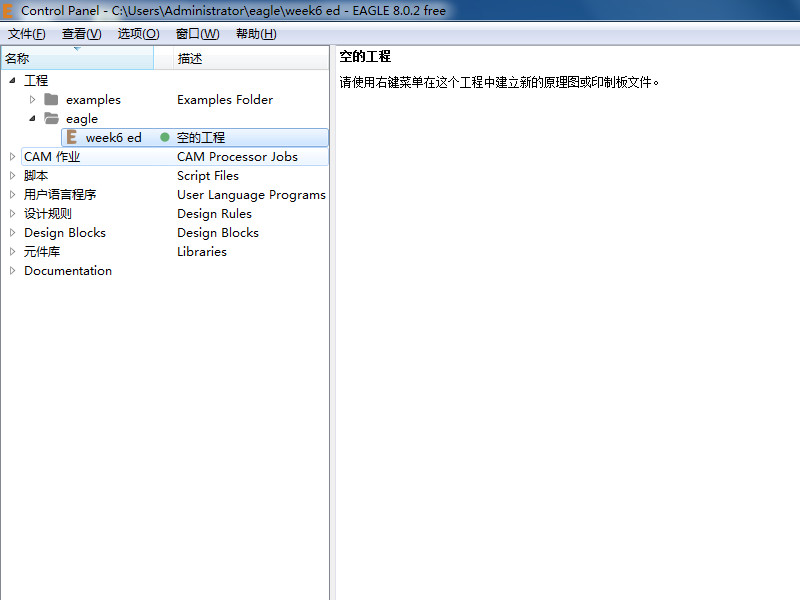
Task: Click the open eagle folder icon
Action: click(x=51, y=118)
